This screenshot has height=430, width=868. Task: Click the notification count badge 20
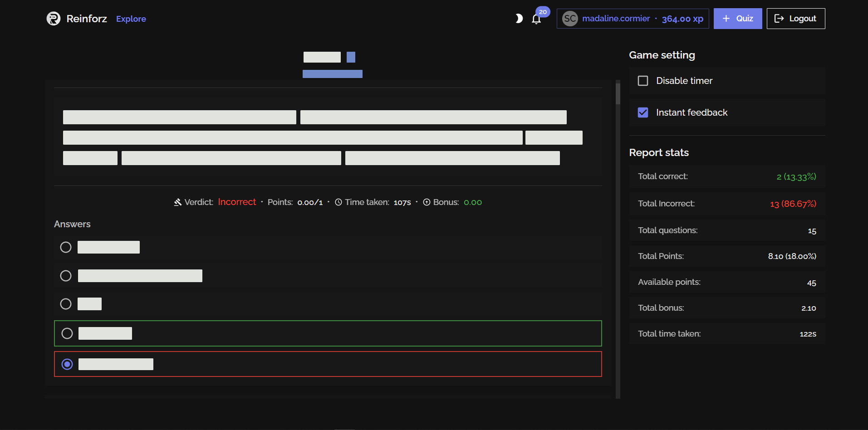click(543, 12)
